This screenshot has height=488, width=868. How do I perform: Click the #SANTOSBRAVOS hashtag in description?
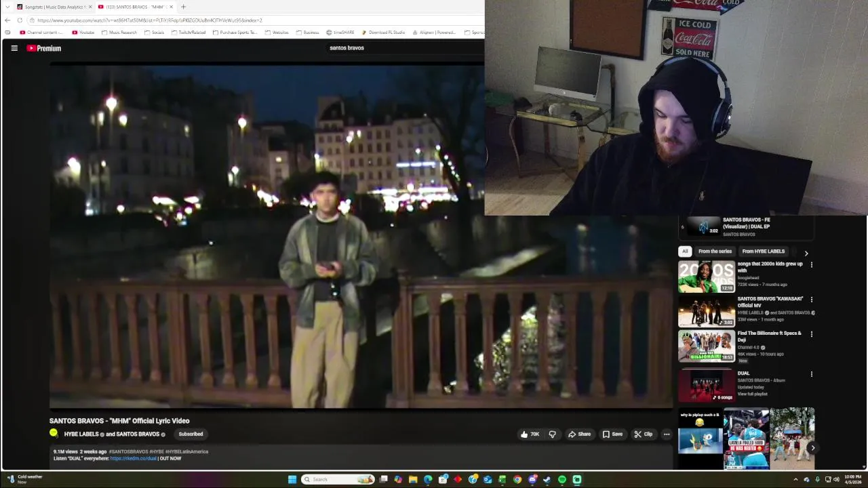129,451
